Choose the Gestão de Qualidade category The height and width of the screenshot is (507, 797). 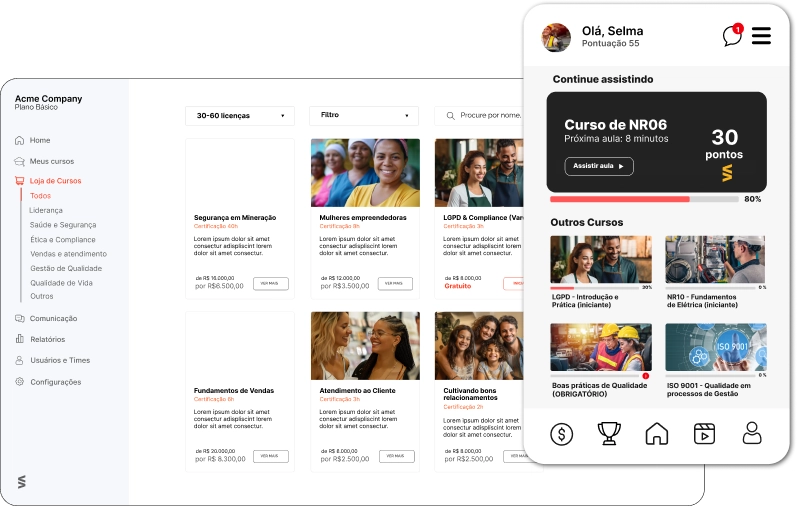(x=67, y=268)
